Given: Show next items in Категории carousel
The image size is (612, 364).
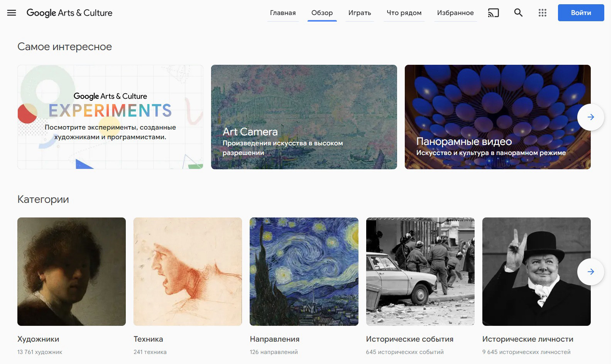Looking at the screenshot, I should point(590,272).
